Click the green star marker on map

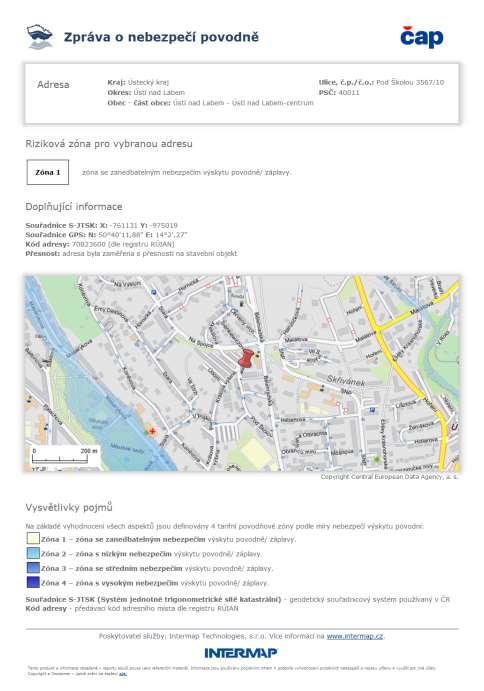click(x=376, y=459)
